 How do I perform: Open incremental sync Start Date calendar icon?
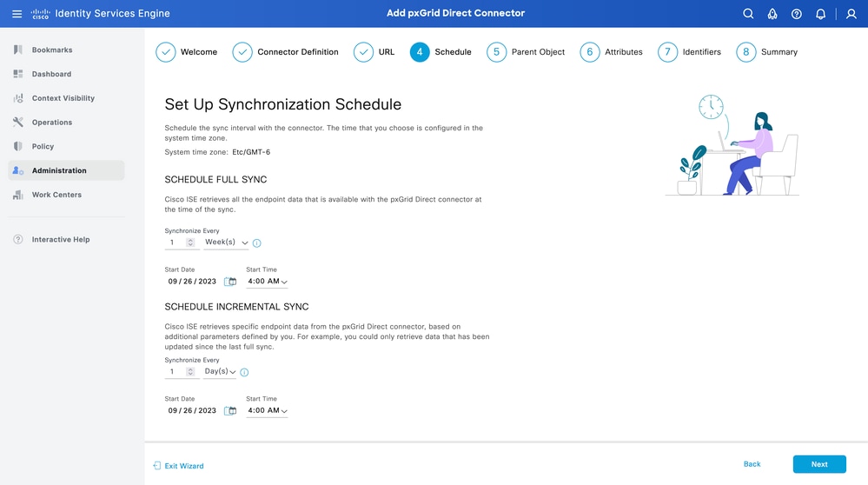230,411
